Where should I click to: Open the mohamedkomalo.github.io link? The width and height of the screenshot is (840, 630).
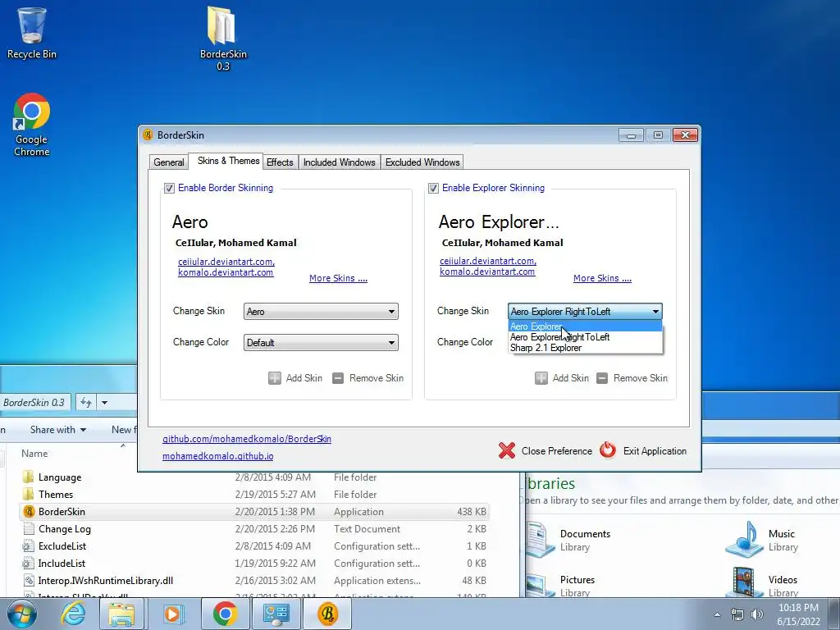pos(218,456)
